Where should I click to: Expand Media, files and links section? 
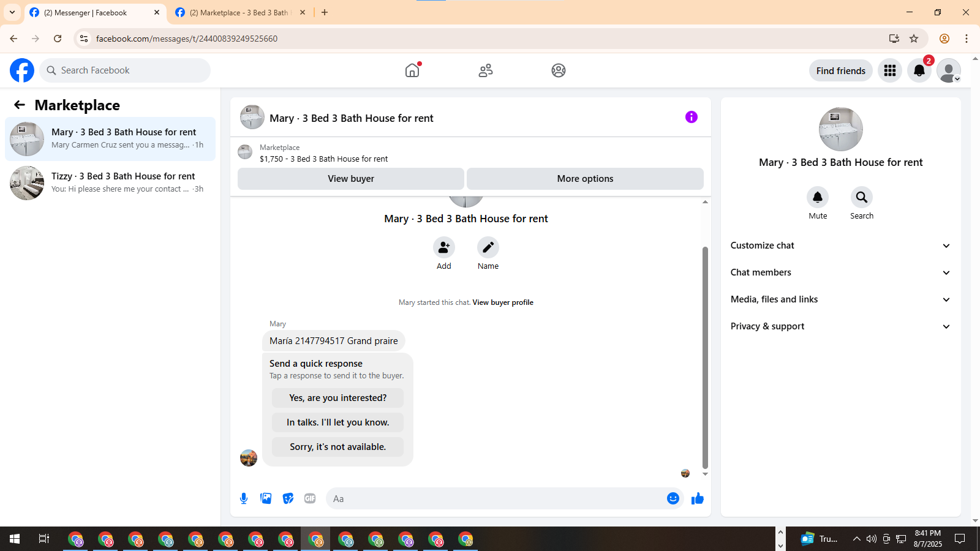click(x=841, y=299)
